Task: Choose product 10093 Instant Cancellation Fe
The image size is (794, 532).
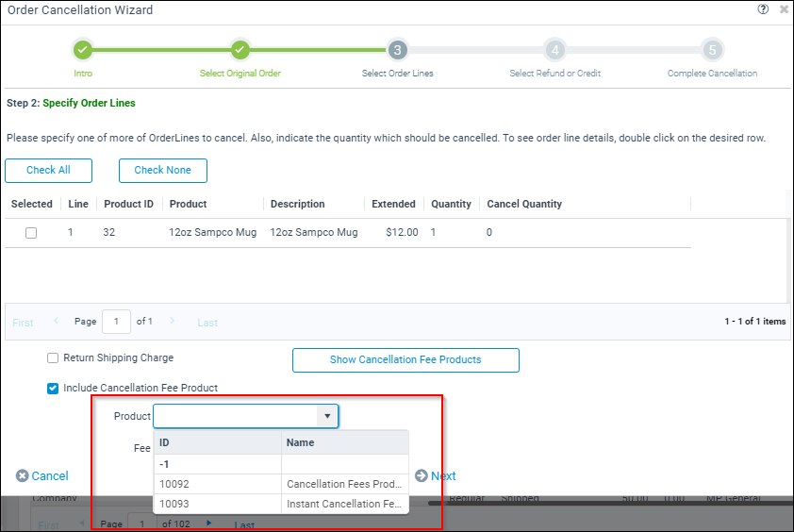Action: click(281, 504)
